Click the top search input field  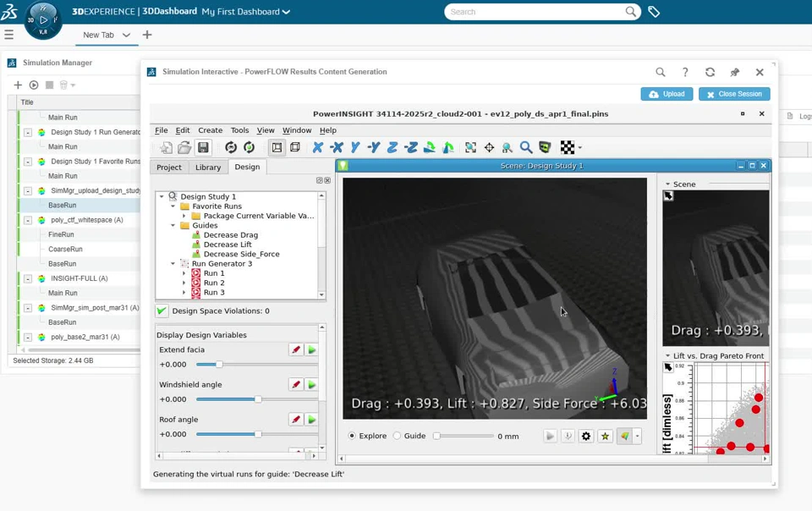(x=543, y=12)
